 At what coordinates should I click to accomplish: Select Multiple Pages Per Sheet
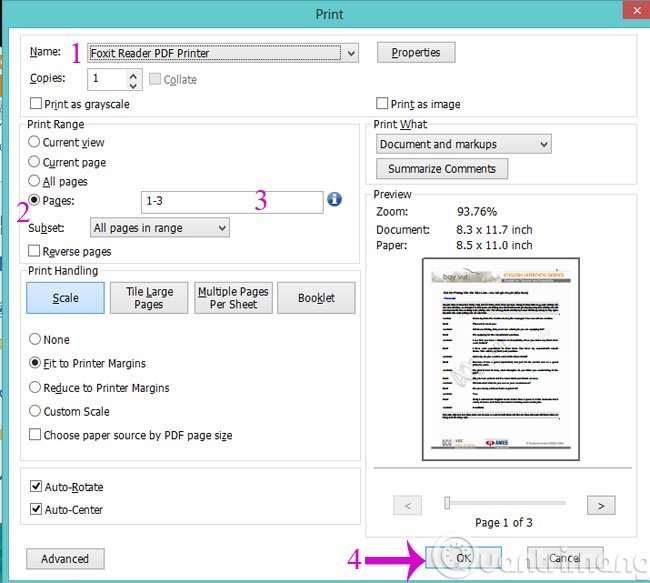coord(233,297)
